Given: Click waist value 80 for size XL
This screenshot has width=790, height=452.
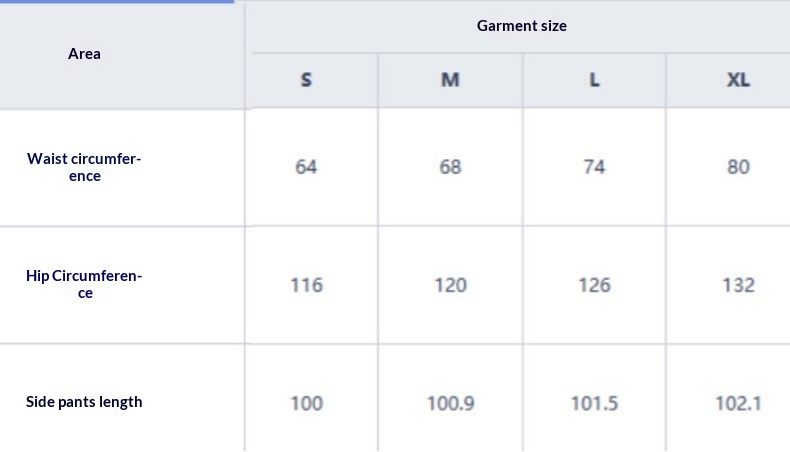Looking at the screenshot, I should pyautogui.click(x=738, y=167).
